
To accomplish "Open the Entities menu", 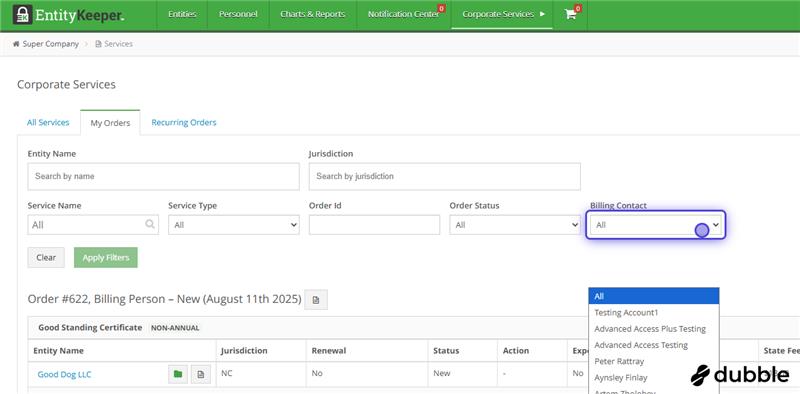I will tap(182, 14).
